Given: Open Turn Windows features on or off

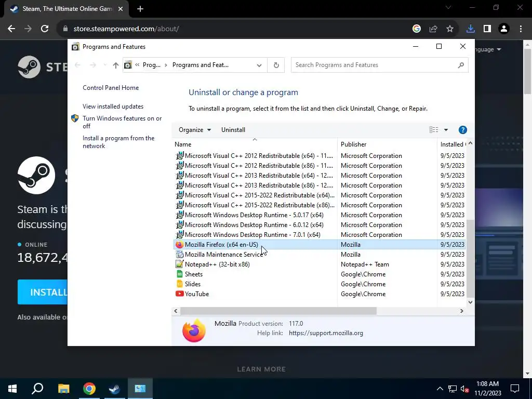Looking at the screenshot, I should click(122, 122).
